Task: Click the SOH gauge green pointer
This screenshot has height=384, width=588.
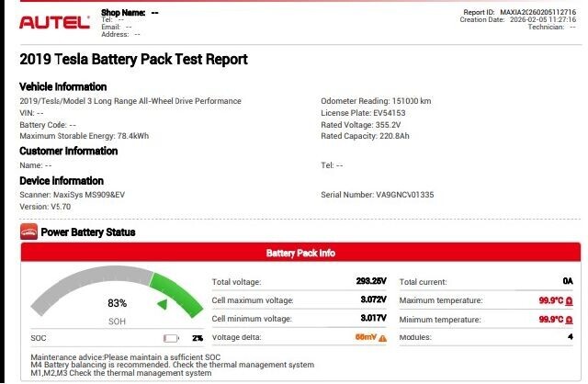Action: click(x=163, y=304)
